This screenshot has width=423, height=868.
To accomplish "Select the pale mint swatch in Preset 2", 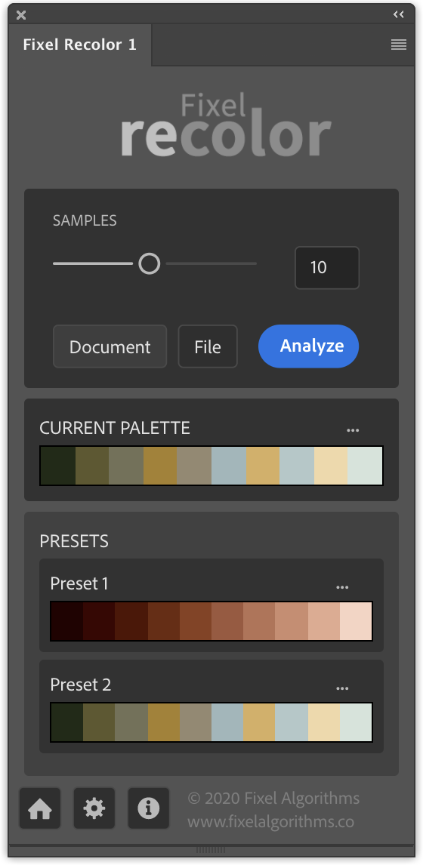I will pyautogui.click(x=356, y=722).
